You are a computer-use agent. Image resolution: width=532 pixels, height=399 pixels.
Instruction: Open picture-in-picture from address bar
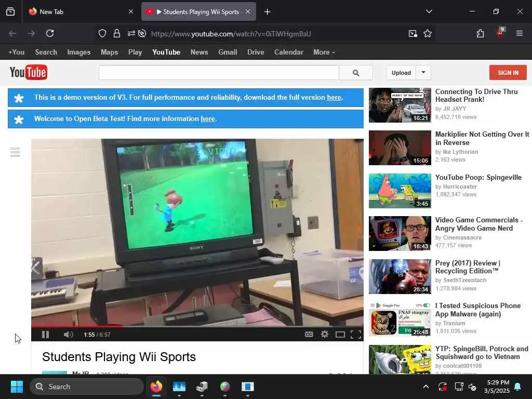pyautogui.click(x=413, y=33)
